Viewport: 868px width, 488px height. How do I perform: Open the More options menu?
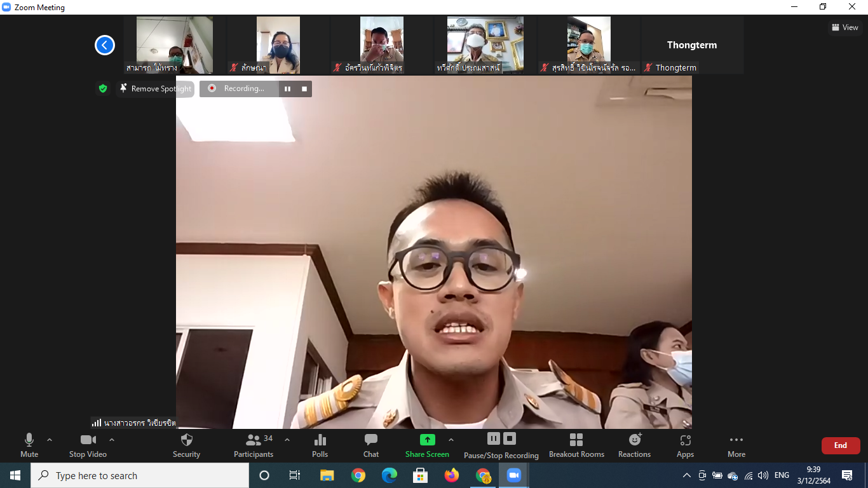pos(736,445)
